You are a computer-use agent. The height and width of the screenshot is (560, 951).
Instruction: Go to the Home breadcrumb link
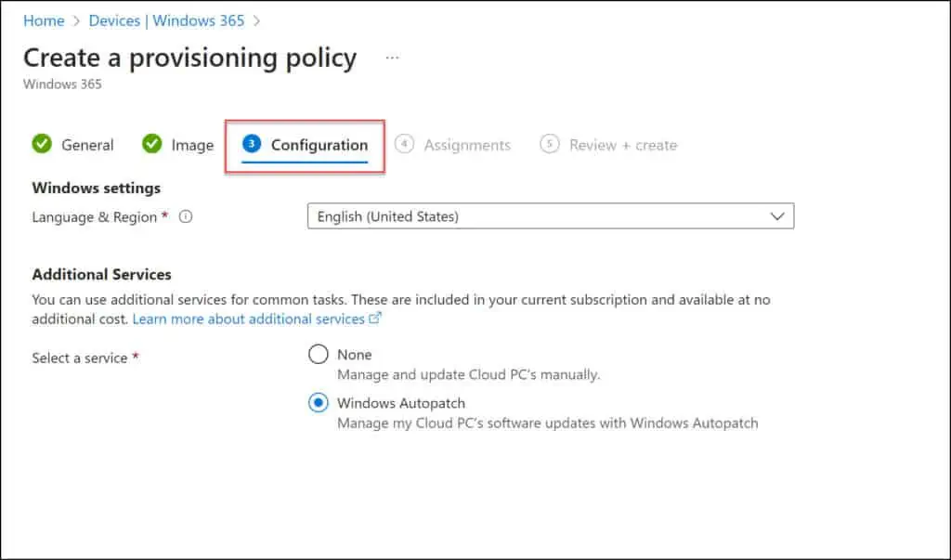click(44, 20)
